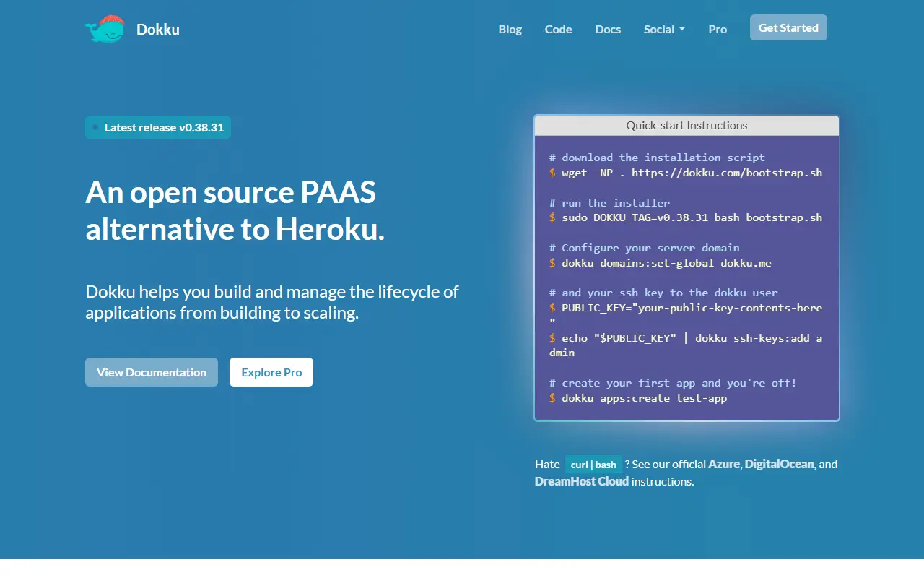
Task: Click the View Documentation button
Action: (x=152, y=372)
